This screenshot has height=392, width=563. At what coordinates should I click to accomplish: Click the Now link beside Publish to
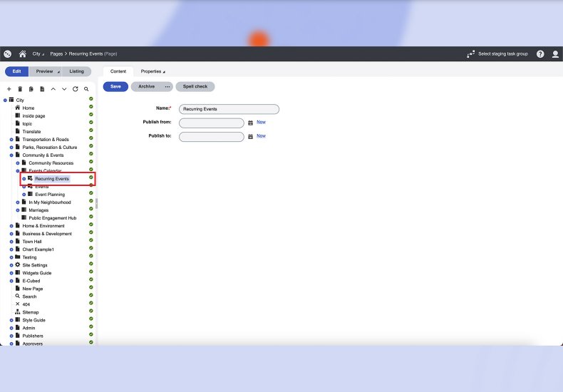click(x=261, y=135)
